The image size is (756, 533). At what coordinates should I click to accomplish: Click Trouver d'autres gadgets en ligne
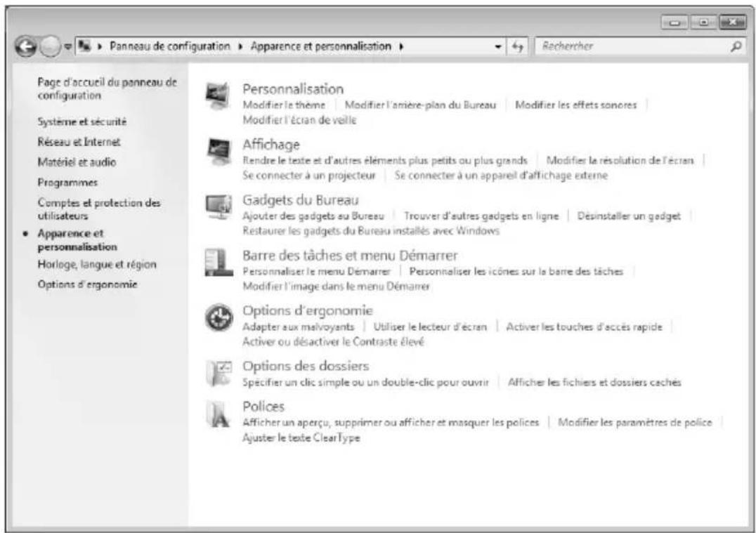coord(481,216)
